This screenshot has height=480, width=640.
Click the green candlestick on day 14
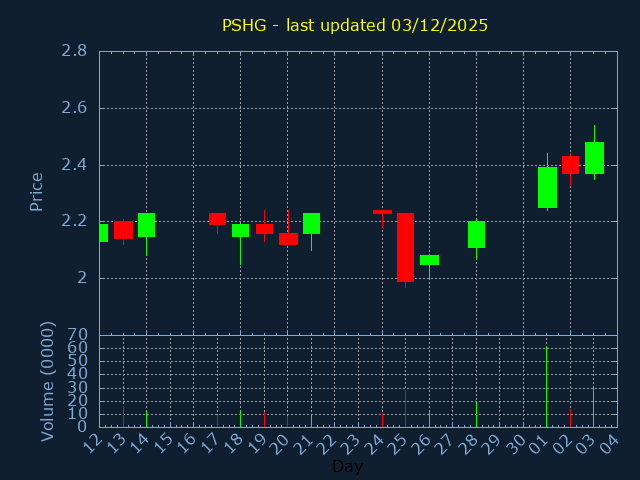[146, 225]
